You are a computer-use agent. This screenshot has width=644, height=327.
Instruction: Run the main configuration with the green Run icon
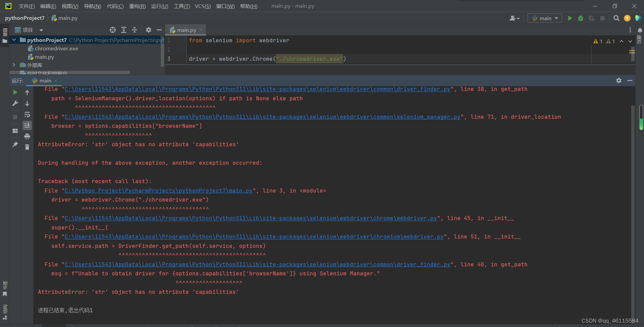[x=570, y=18]
